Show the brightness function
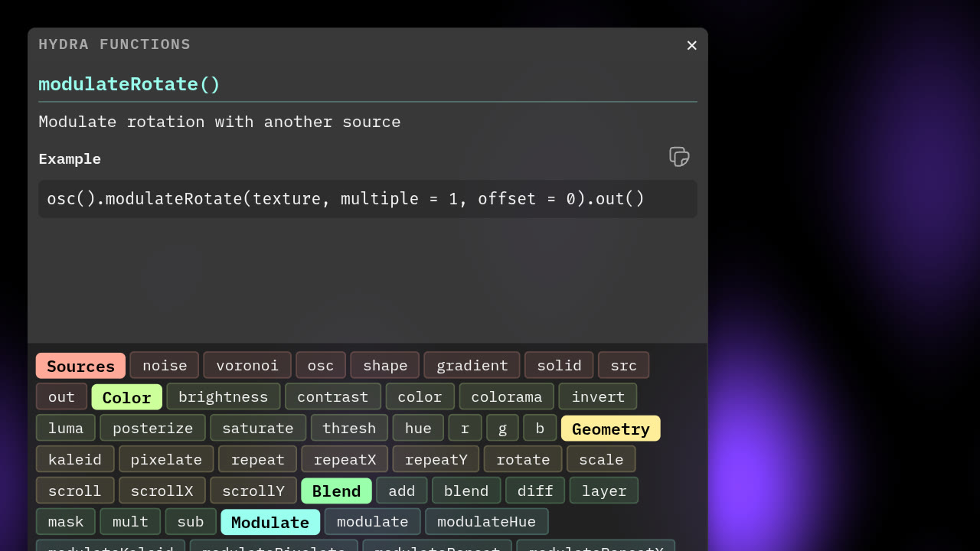 click(x=224, y=396)
